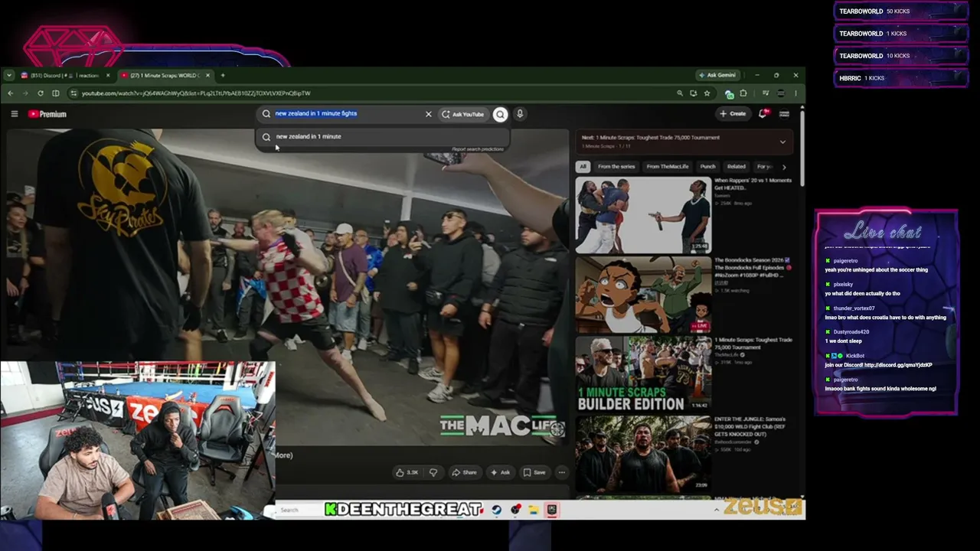Click the Ask Gemini button

coord(717,75)
